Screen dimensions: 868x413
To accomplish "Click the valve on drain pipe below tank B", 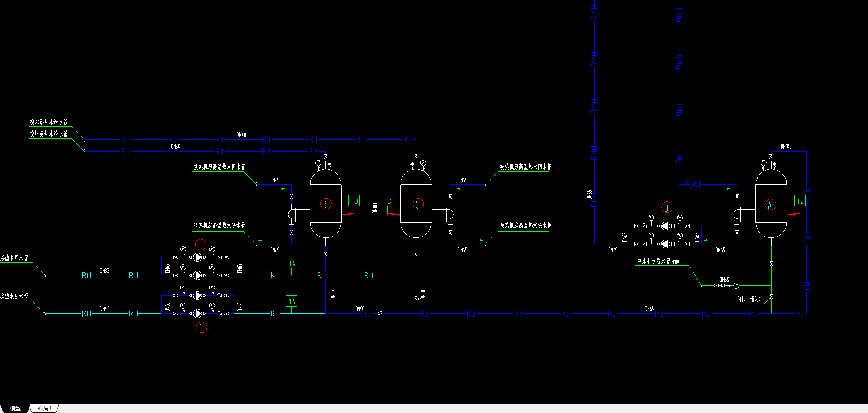I will (x=325, y=254).
